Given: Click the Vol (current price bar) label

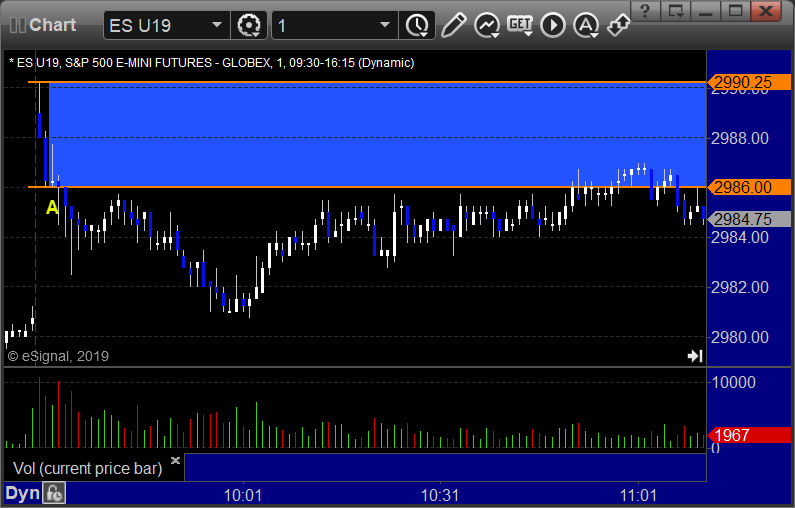Looking at the screenshot, I should tap(88, 468).
